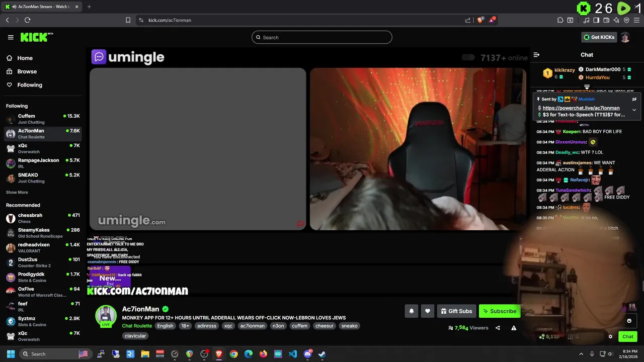Click the adinross tag

[207, 326]
